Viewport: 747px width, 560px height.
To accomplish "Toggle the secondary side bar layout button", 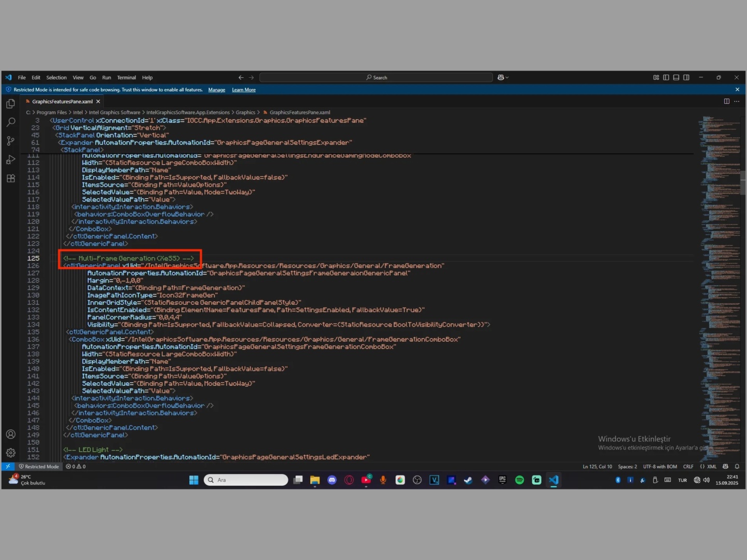I will coord(686,78).
